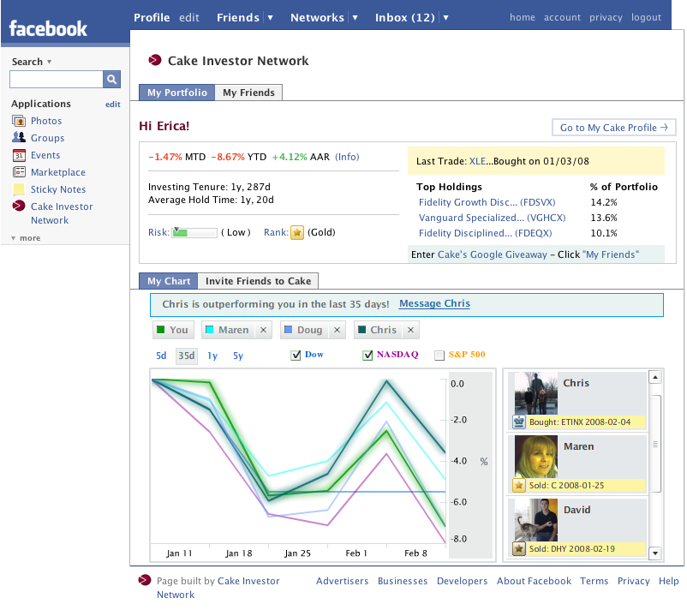Click the Risk level meter

point(195,232)
